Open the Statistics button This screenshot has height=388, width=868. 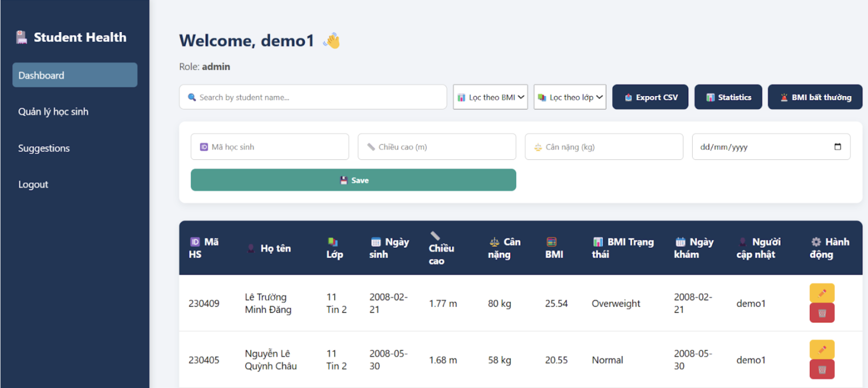(x=728, y=98)
